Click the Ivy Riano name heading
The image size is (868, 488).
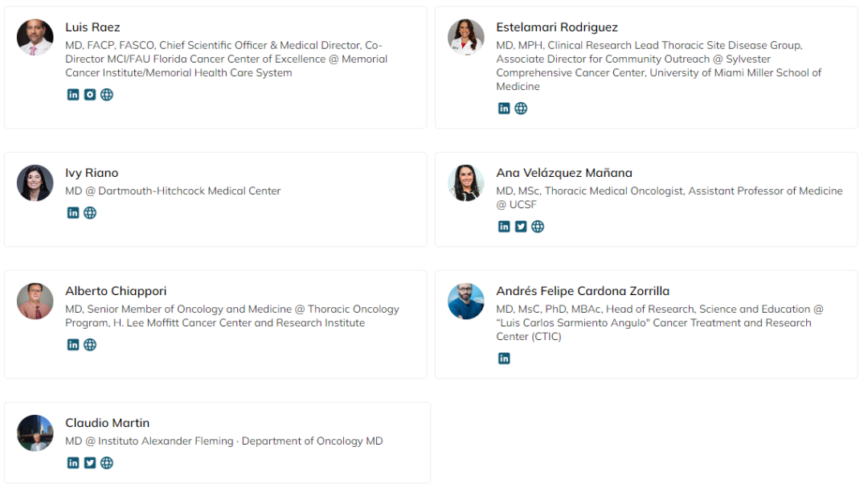pyautogui.click(x=92, y=173)
